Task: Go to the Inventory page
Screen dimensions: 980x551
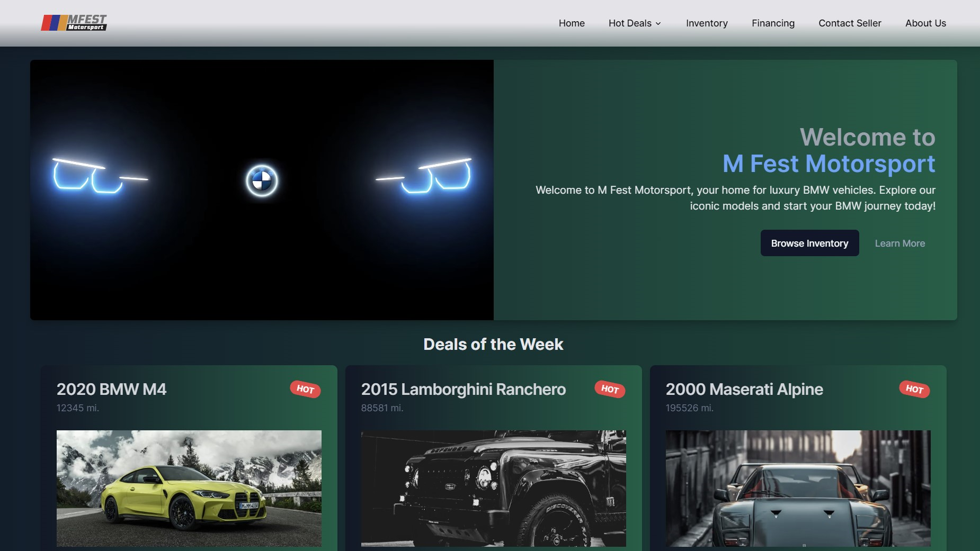Action: click(707, 23)
